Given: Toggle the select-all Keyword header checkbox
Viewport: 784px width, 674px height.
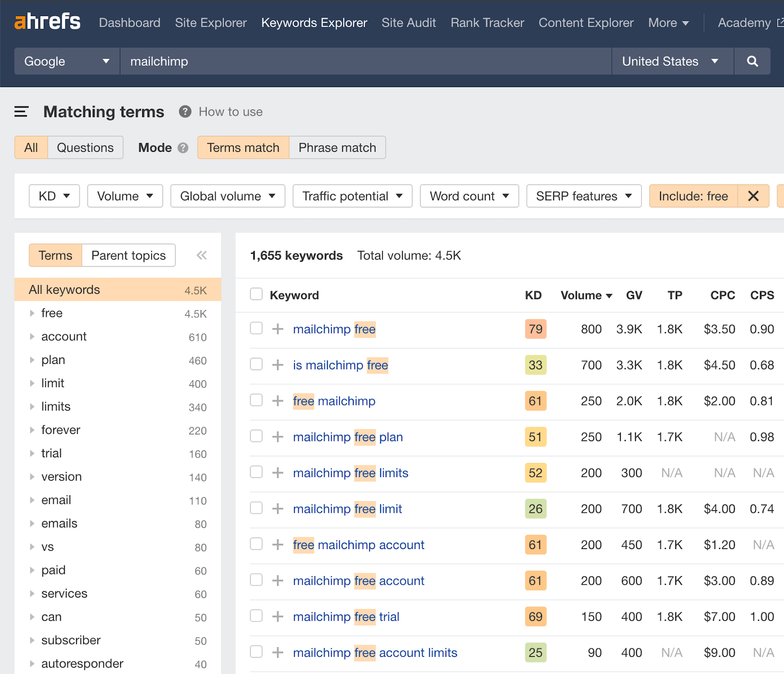Looking at the screenshot, I should [256, 294].
